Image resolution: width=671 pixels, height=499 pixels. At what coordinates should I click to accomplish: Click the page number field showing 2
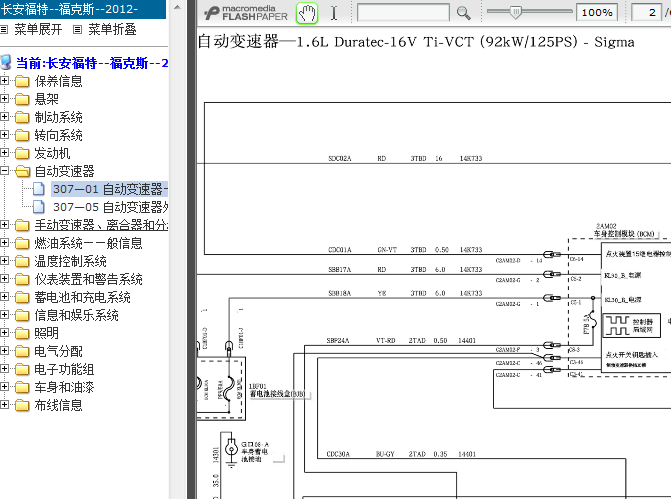tap(647, 12)
